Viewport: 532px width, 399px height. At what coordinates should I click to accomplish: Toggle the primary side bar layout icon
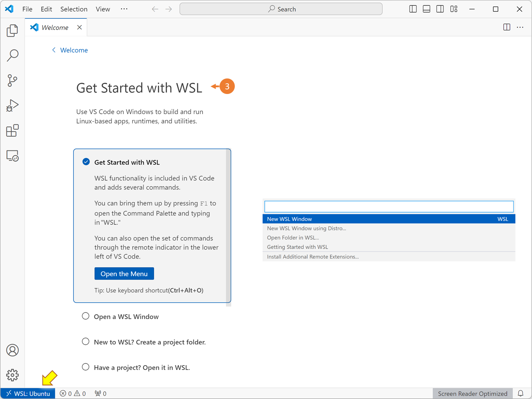pyautogui.click(x=413, y=9)
